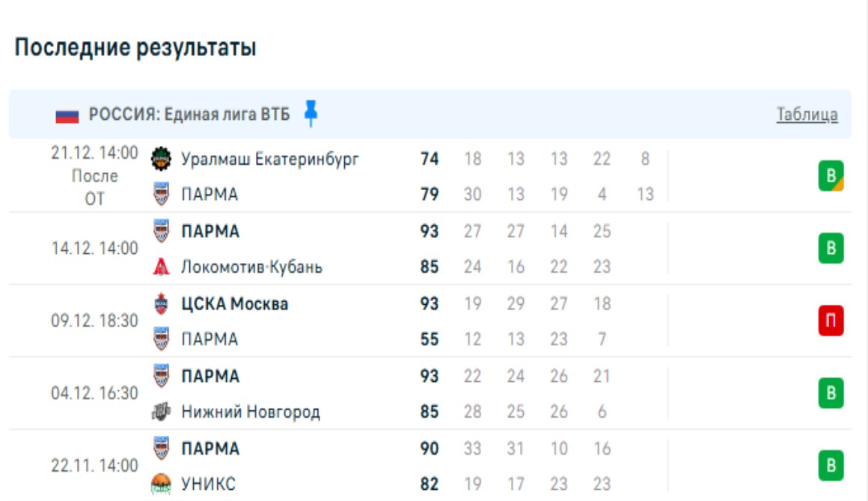Click the win badge for Локомотив-Кубань game
This screenshot has height=501, width=868.
click(x=831, y=248)
